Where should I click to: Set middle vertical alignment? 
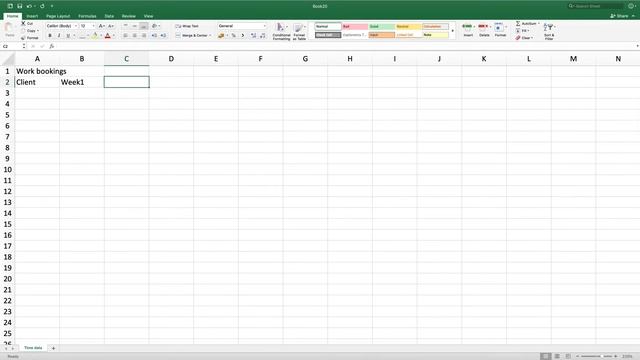coord(135,26)
